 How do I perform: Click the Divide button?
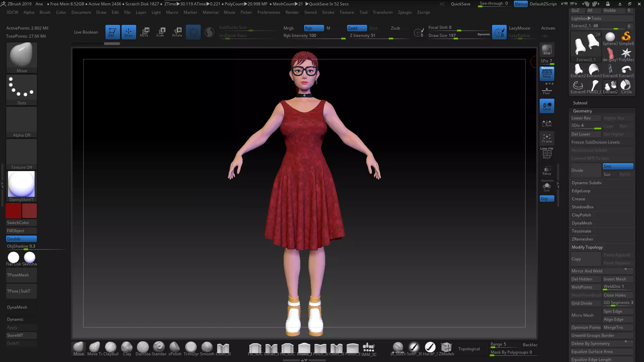(586, 170)
